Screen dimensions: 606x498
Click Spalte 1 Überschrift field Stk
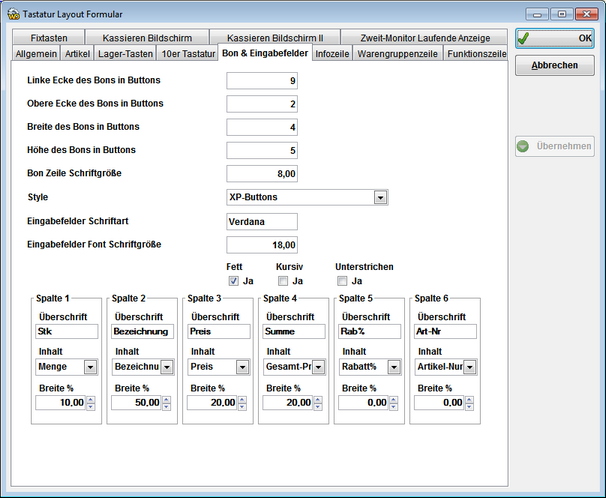pos(67,331)
